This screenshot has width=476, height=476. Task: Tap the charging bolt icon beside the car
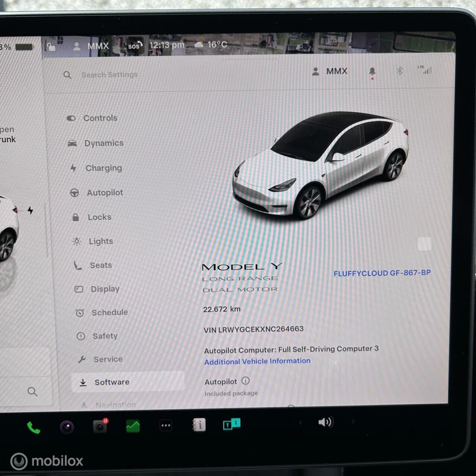30,210
